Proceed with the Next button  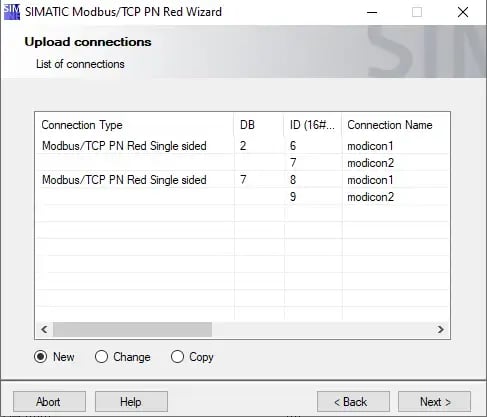tap(435, 402)
